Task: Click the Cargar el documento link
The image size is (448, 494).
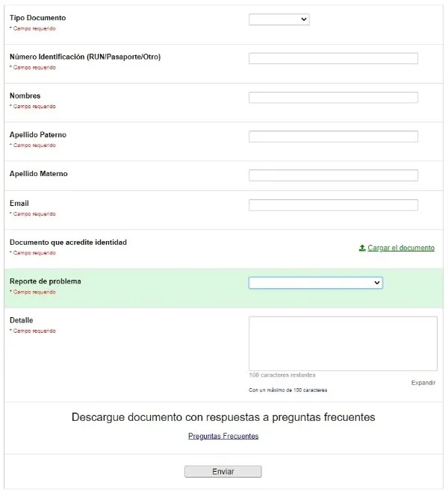Action: click(401, 248)
